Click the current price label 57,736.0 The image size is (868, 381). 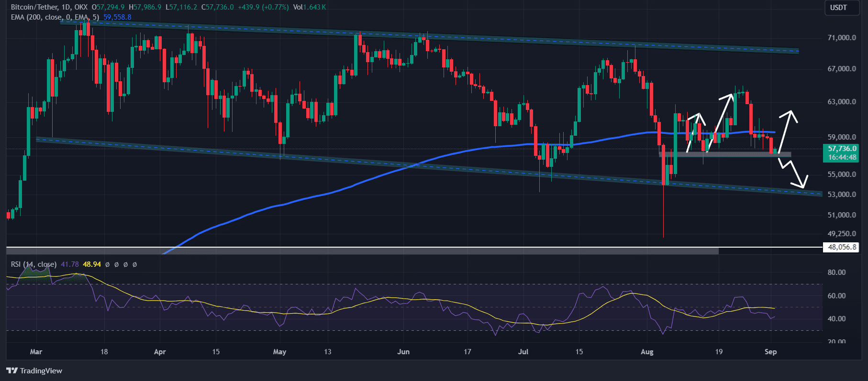click(842, 149)
